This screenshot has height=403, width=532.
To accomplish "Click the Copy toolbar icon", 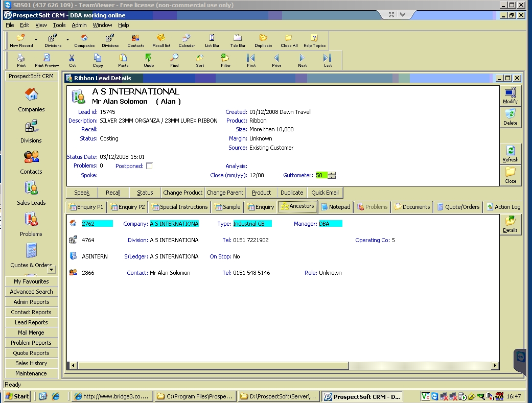I will click(98, 60).
